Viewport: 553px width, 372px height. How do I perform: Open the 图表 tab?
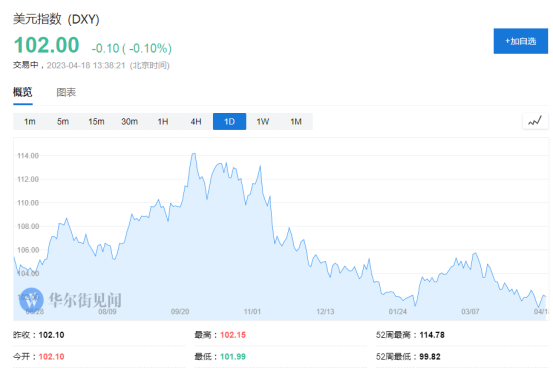click(x=66, y=92)
